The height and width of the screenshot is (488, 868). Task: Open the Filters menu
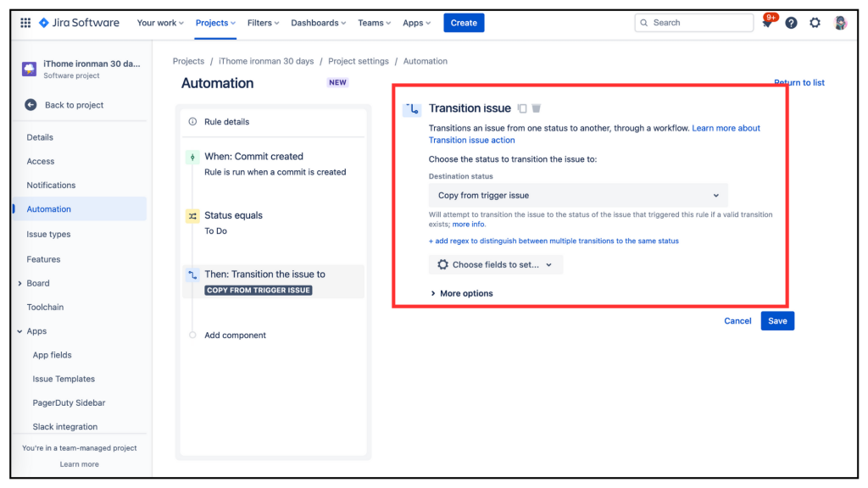point(263,23)
